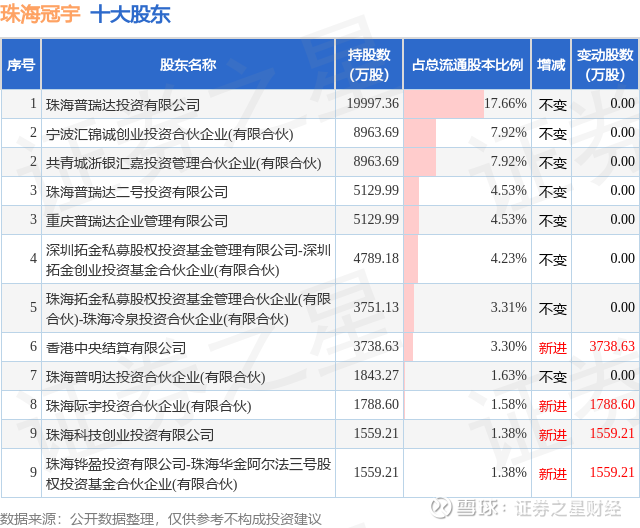Click 7.92% in 宁波汇锦诚 row
Screen dimensions: 640x528
coord(509,132)
